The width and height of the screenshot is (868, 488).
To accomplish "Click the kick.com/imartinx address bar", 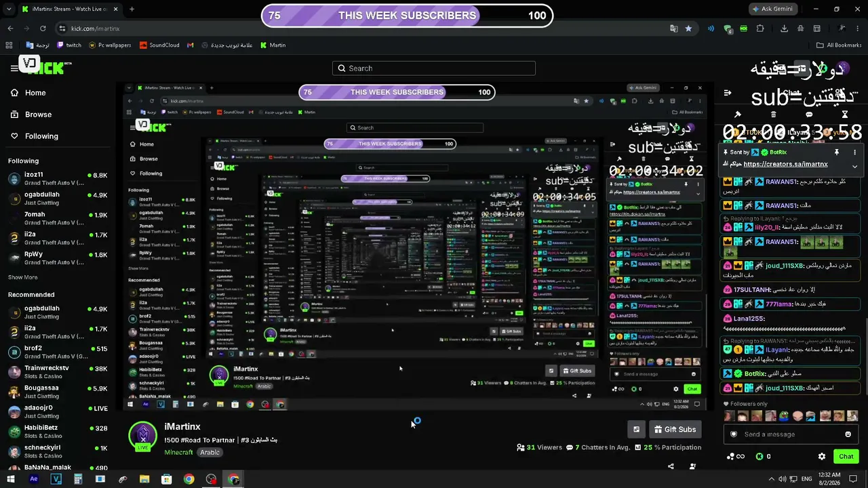I will 366,28.
